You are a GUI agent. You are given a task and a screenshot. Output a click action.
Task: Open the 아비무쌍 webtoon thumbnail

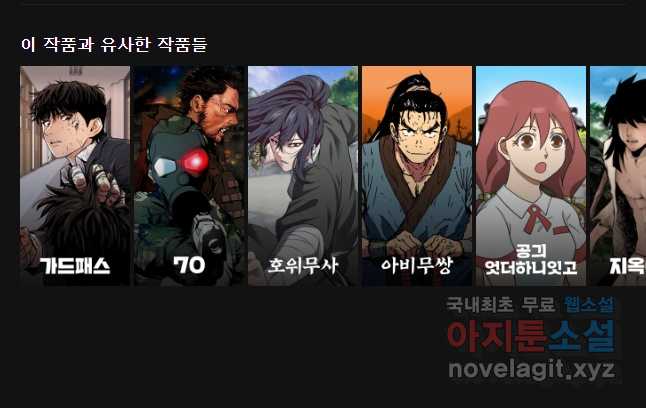point(417,176)
